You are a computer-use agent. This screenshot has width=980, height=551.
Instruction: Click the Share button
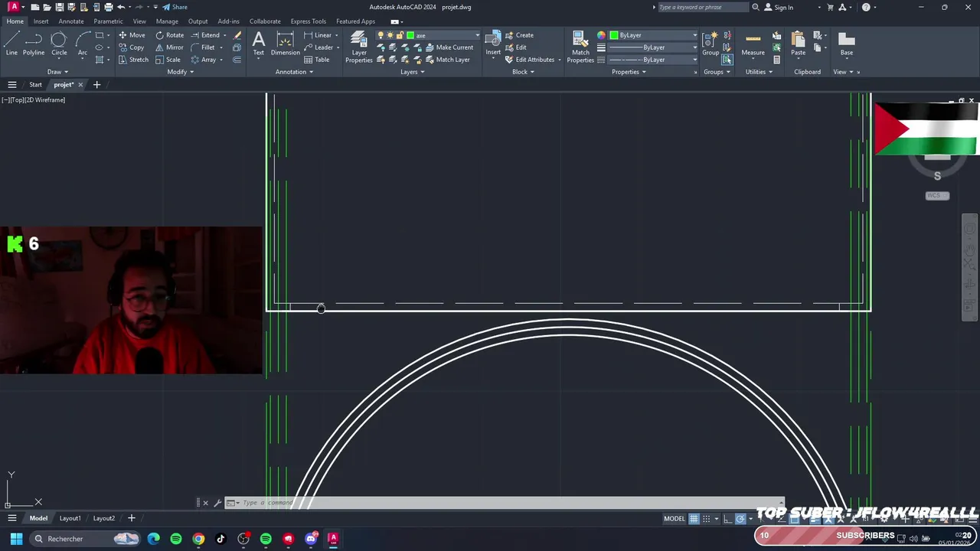[x=175, y=7]
